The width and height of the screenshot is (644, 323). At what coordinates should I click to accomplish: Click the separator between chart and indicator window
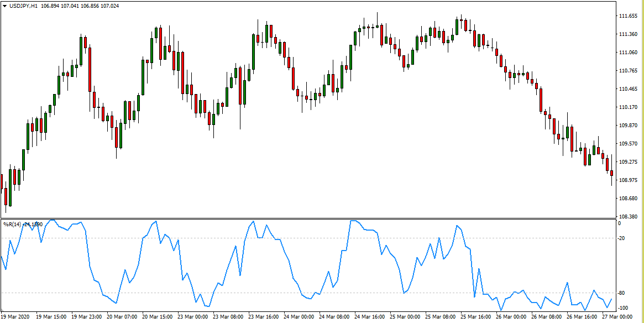310,218
